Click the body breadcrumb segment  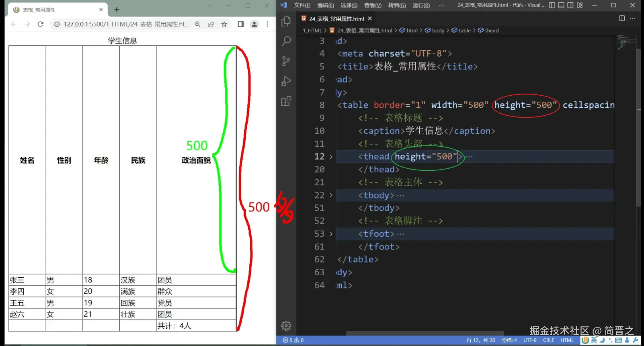pos(435,31)
